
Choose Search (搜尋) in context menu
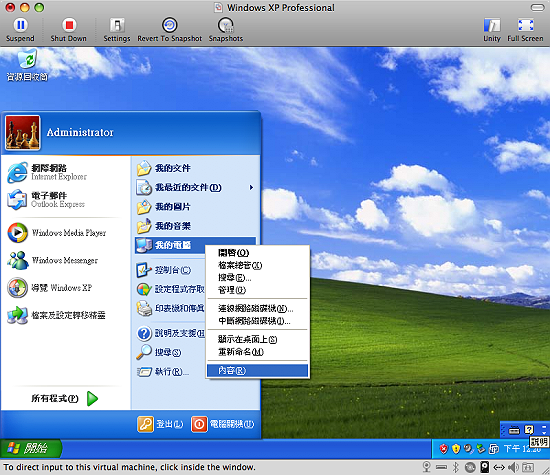257,277
